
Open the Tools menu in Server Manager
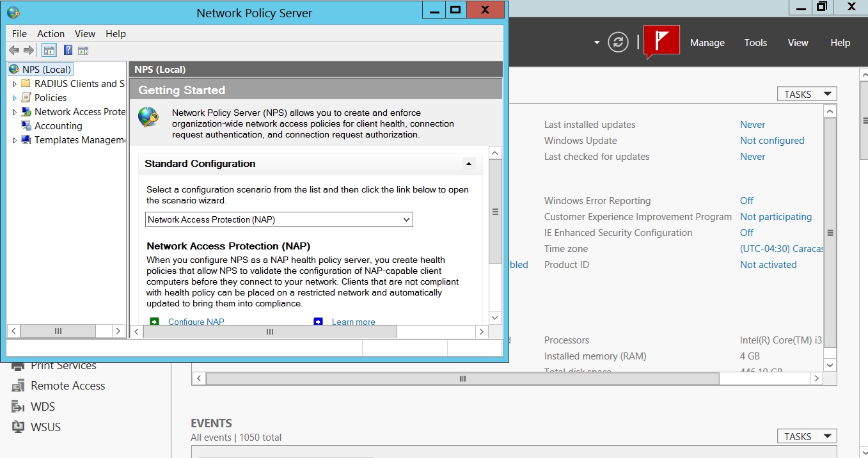pyautogui.click(x=755, y=43)
